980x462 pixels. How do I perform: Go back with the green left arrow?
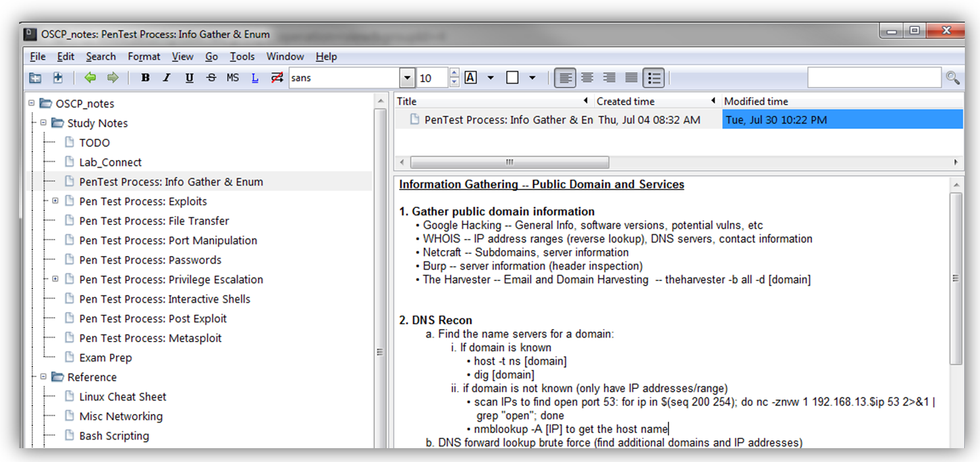90,78
